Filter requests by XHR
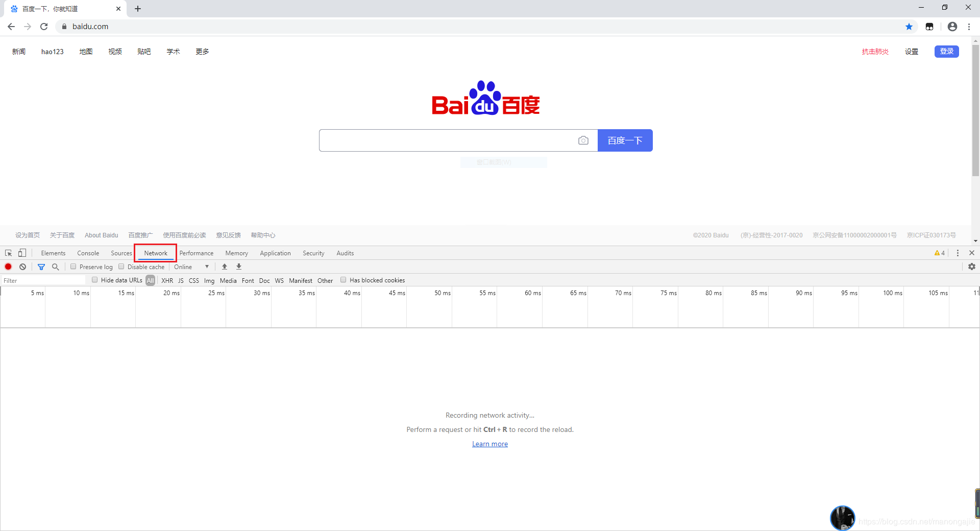The height and width of the screenshot is (531, 980). coord(167,280)
